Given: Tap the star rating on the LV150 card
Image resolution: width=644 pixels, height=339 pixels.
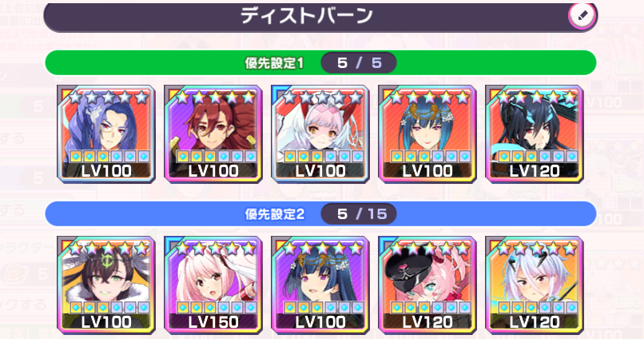Looking at the screenshot, I should tap(215, 248).
